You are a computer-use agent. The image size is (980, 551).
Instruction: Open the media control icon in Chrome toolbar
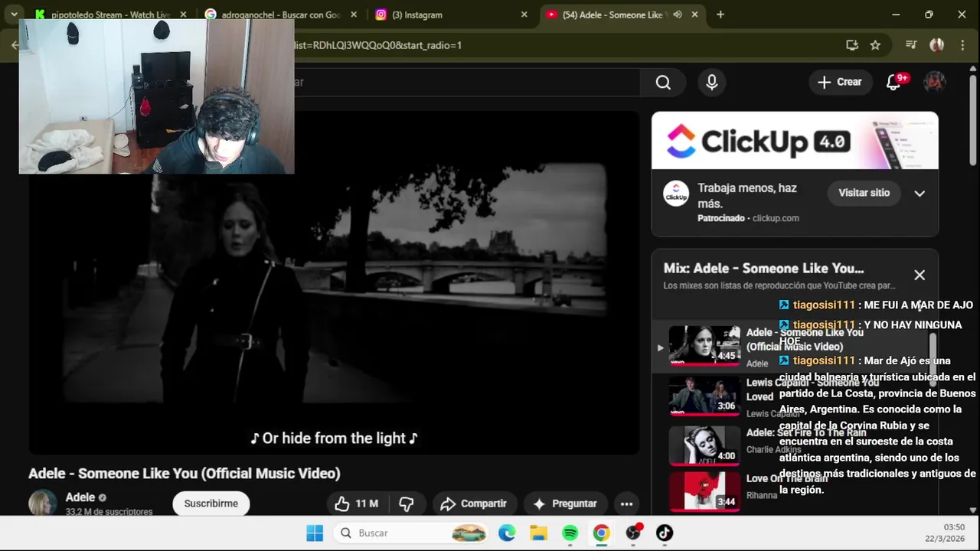(x=911, y=45)
